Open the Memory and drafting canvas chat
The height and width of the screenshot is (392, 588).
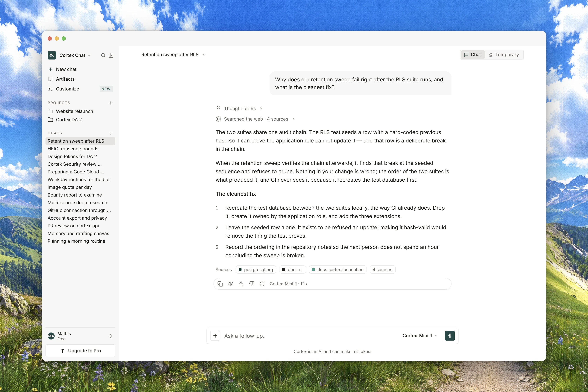point(80,233)
